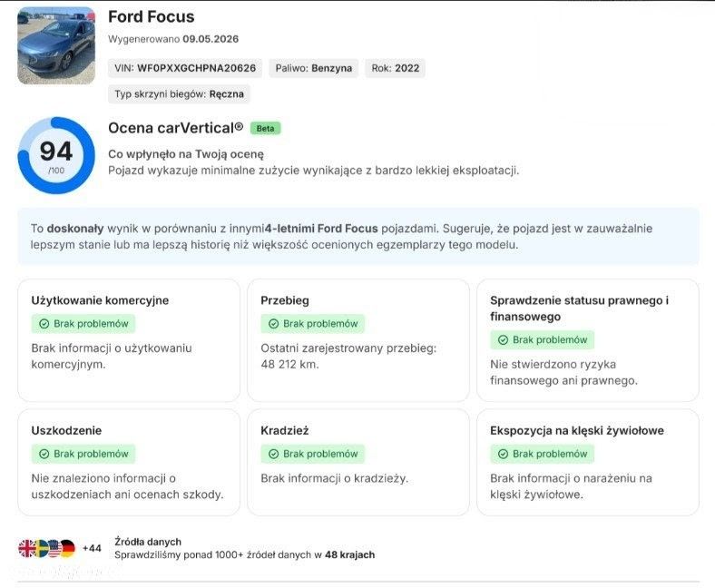Click the German flag icon

pos(67,548)
